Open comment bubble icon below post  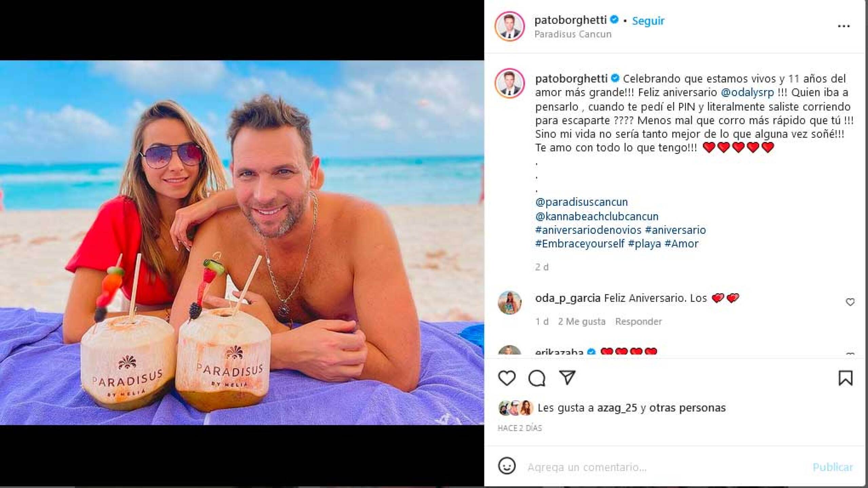[x=537, y=378]
